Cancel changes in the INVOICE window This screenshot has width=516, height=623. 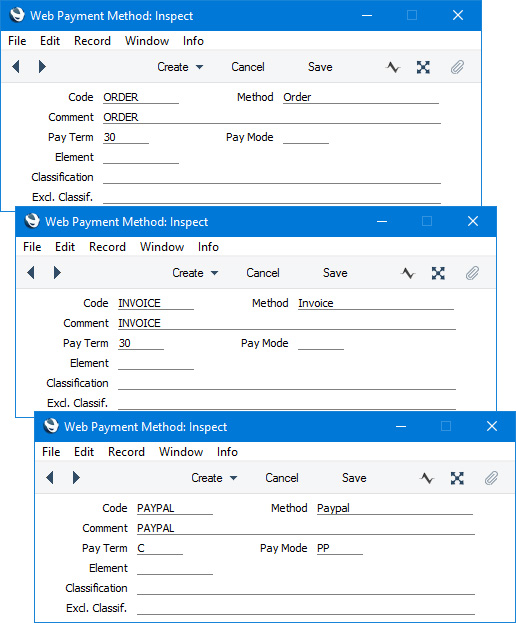pos(263,273)
